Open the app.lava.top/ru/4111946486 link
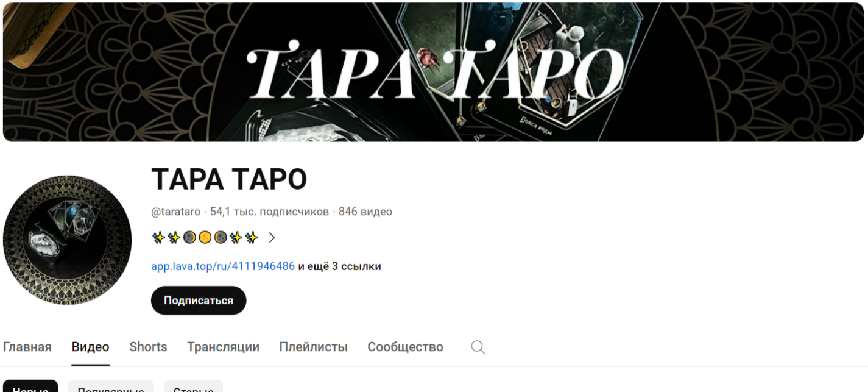 [223, 266]
